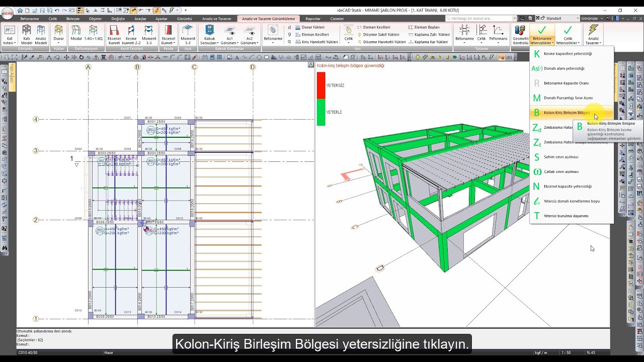Click the Geometri Kontrolü icon
The width and height of the screenshot is (644, 362).
(x=520, y=35)
